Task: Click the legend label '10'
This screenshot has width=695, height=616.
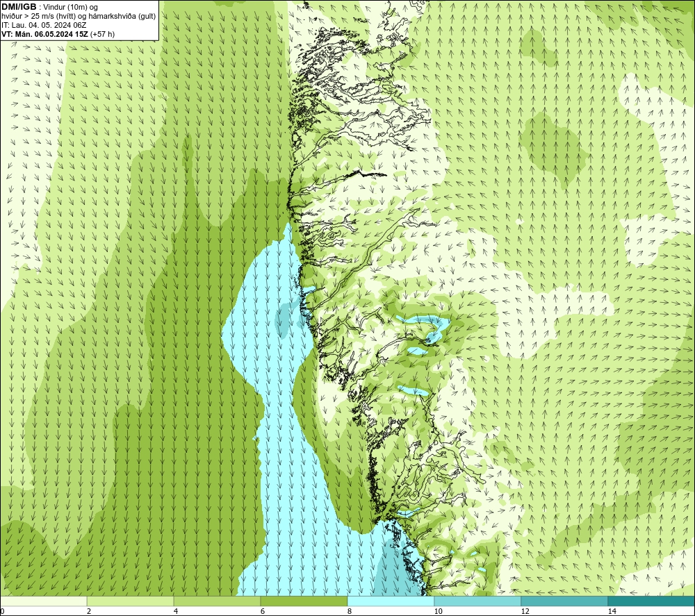Action: (439, 612)
